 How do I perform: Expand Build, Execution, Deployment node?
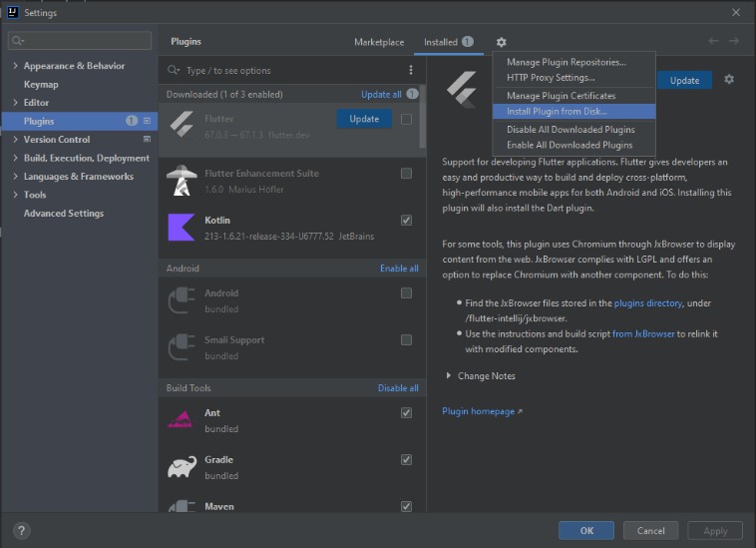tap(15, 158)
